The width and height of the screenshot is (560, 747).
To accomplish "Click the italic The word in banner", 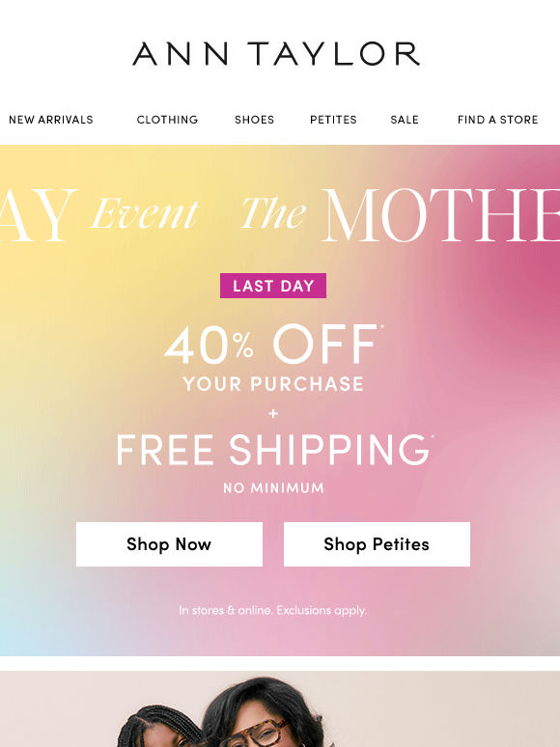I will (x=273, y=213).
